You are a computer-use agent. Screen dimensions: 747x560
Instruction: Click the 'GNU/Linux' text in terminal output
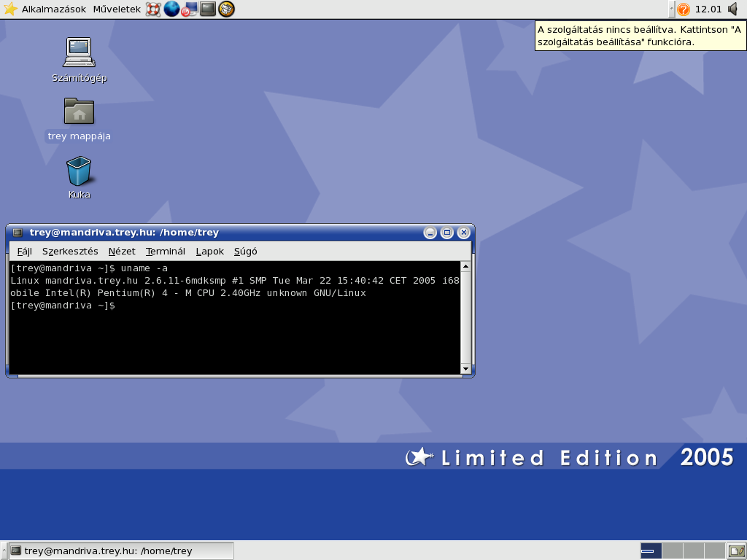click(x=340, y=293)
